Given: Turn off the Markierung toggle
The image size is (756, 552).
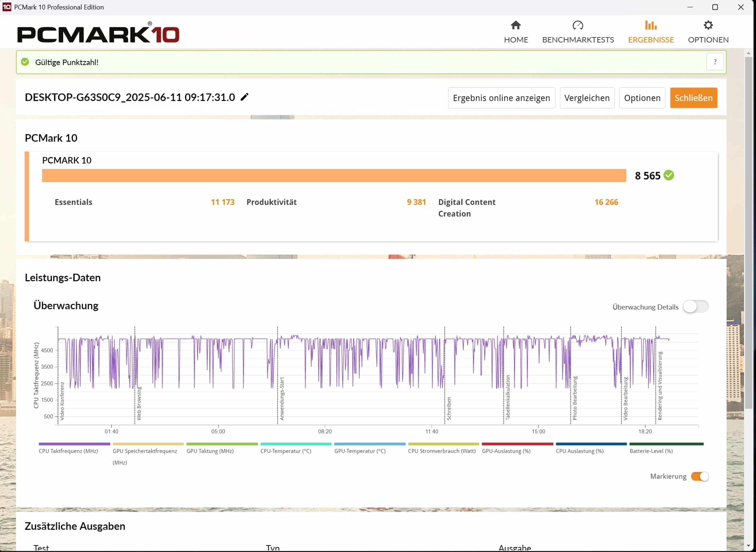Looking at the screenshot, I should 700,476.
